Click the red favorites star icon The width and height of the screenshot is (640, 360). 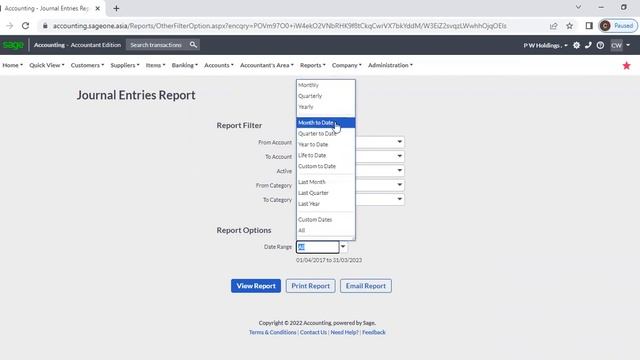coord(627,65)
